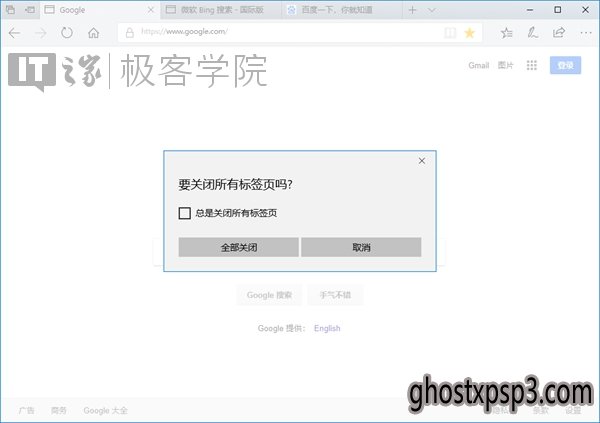This screenshot has height=423, width=600.
Task: Maximize the browser window
Action: [558, 10]
